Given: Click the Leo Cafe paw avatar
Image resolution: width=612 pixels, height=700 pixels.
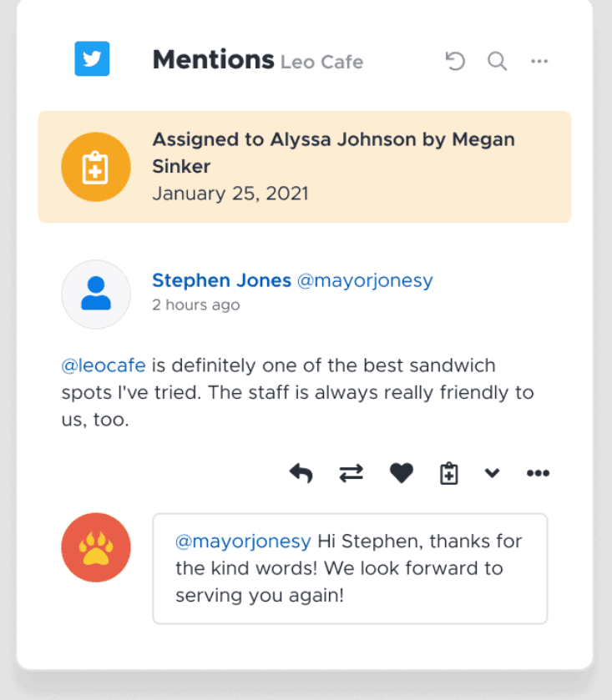Looking at the screenshot, I should (x=96, y=547).
